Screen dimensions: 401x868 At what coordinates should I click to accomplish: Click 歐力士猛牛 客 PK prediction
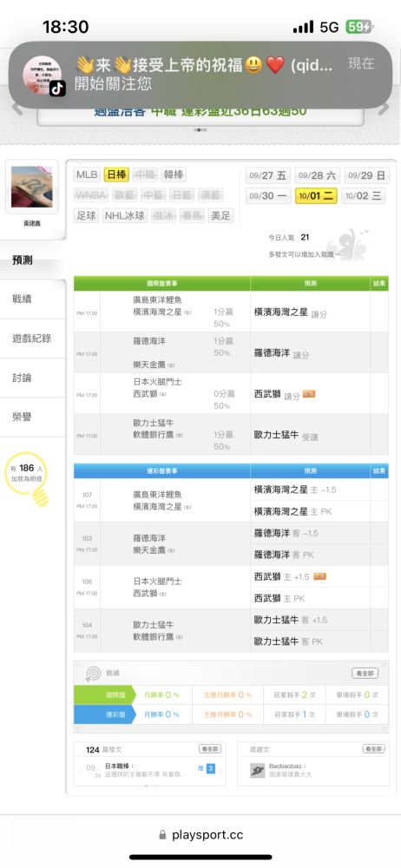pos(288,641)
